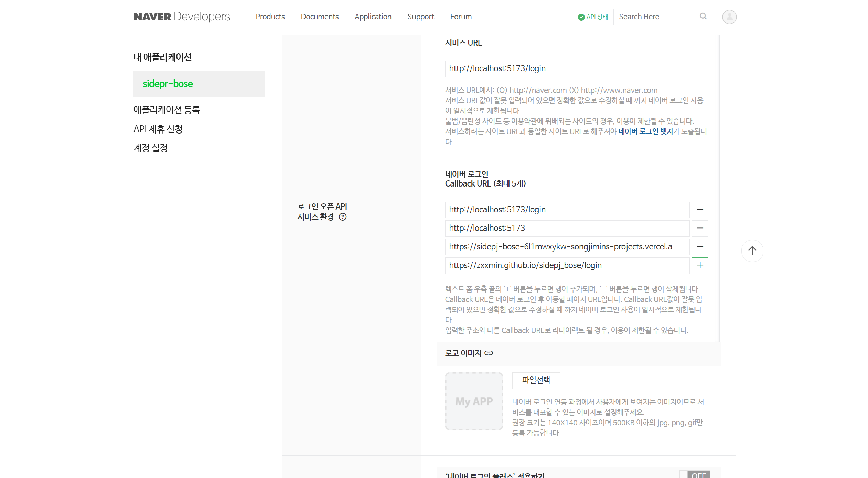Open the Documents menu

(x=320, y=17)
